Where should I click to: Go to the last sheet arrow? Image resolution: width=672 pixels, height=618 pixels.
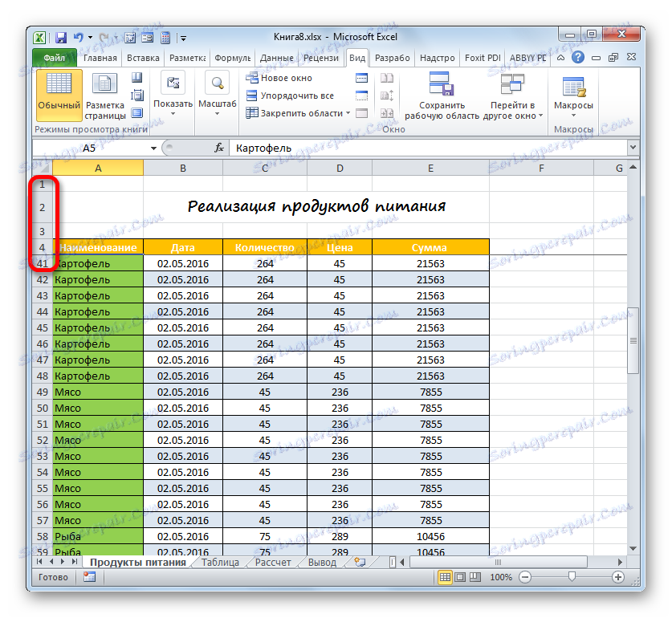click(x=75, y=562)
